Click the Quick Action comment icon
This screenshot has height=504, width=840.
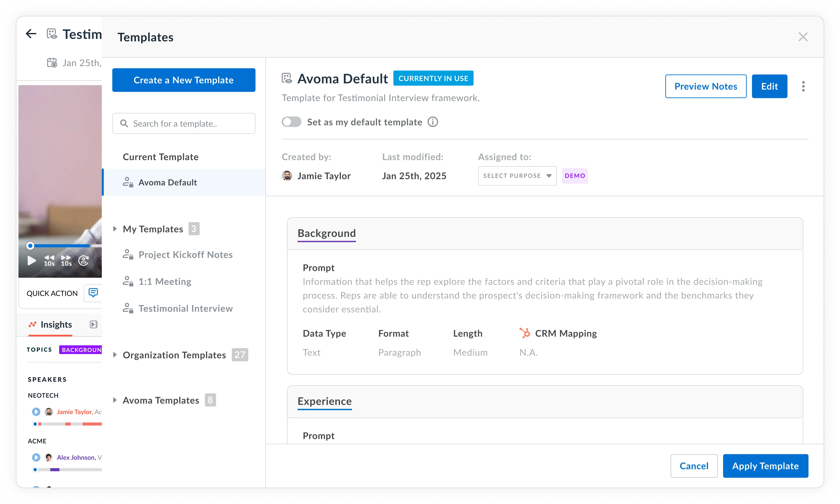pos(93,293)
